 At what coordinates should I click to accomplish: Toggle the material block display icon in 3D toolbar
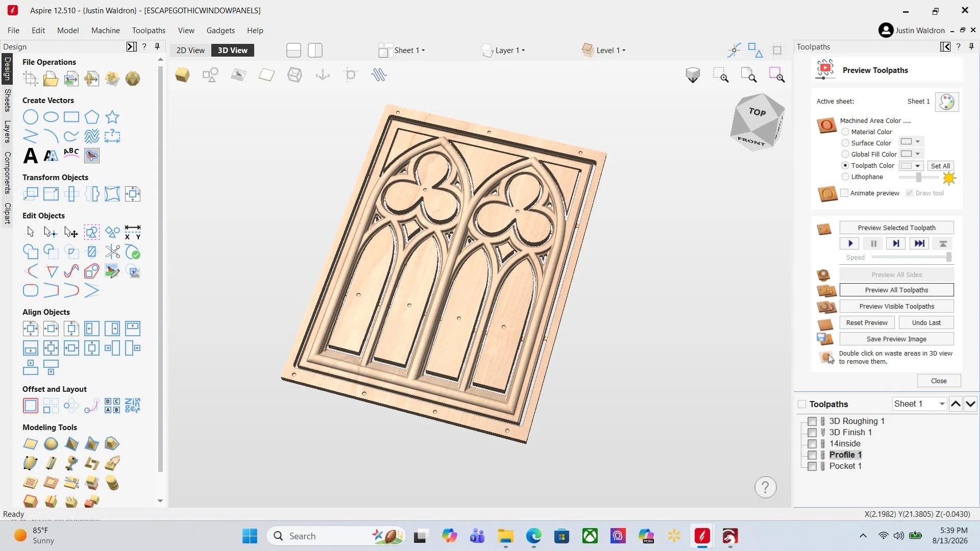click(x=182, y=75)
